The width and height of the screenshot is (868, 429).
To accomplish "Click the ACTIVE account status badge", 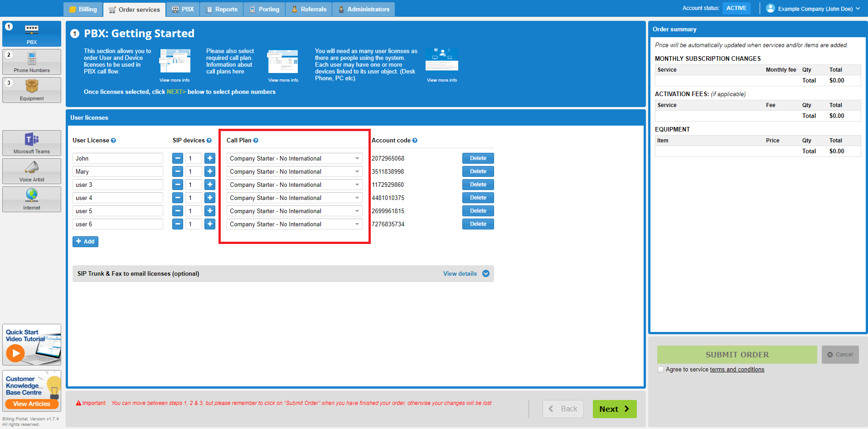I will [737, 8].
